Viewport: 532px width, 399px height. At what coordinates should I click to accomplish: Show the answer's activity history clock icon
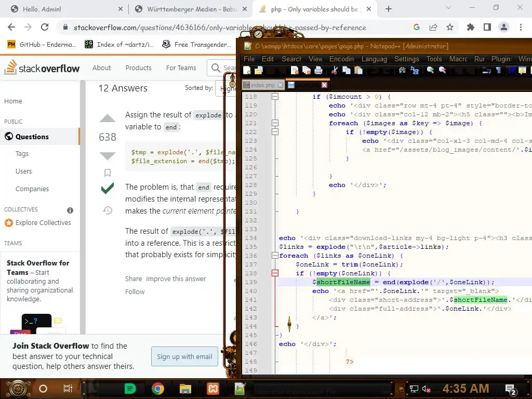click(x=108, y=210)
